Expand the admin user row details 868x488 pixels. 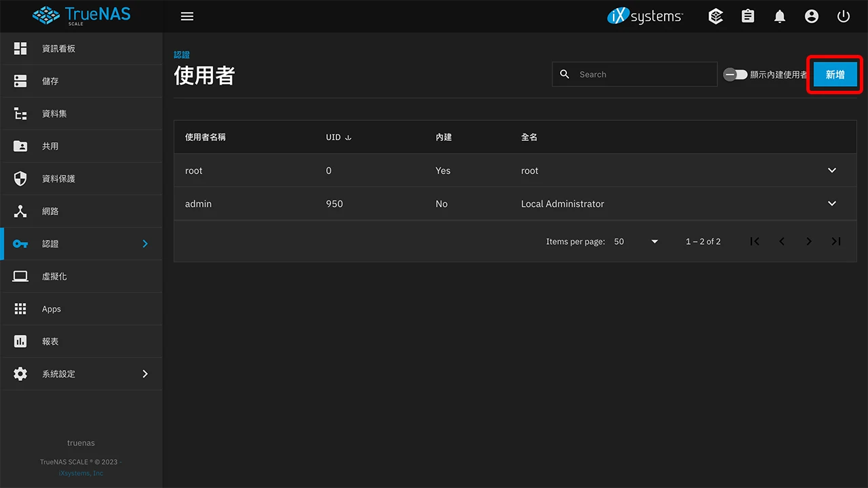(832, 203)
